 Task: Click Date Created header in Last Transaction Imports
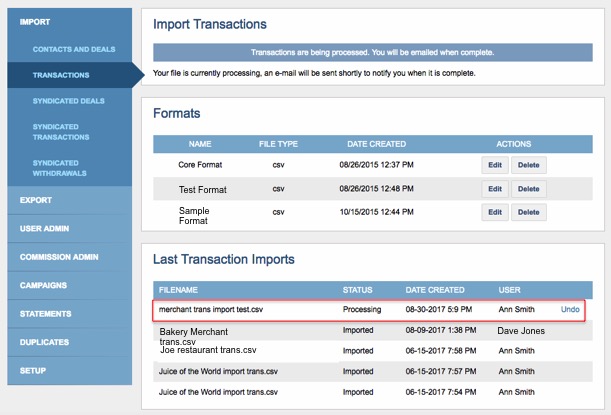click(x=435, y=290)
